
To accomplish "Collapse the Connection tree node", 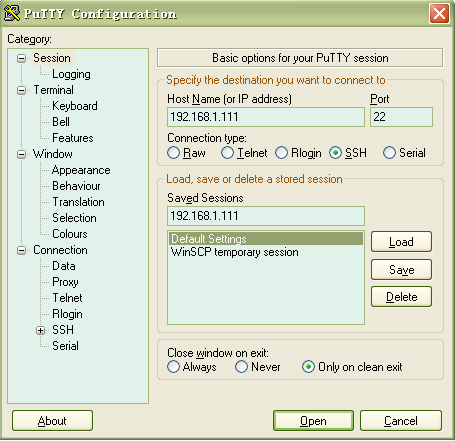I will (21, 250).
